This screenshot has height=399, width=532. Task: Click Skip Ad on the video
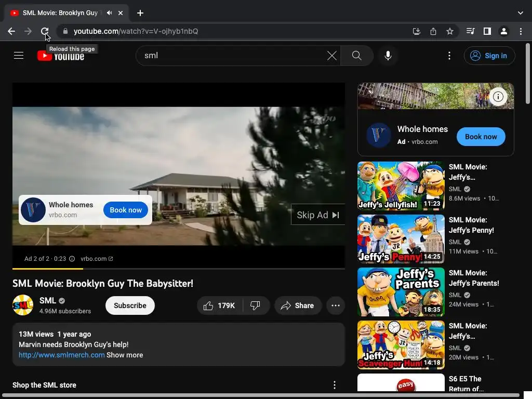[x=318, y=215]
